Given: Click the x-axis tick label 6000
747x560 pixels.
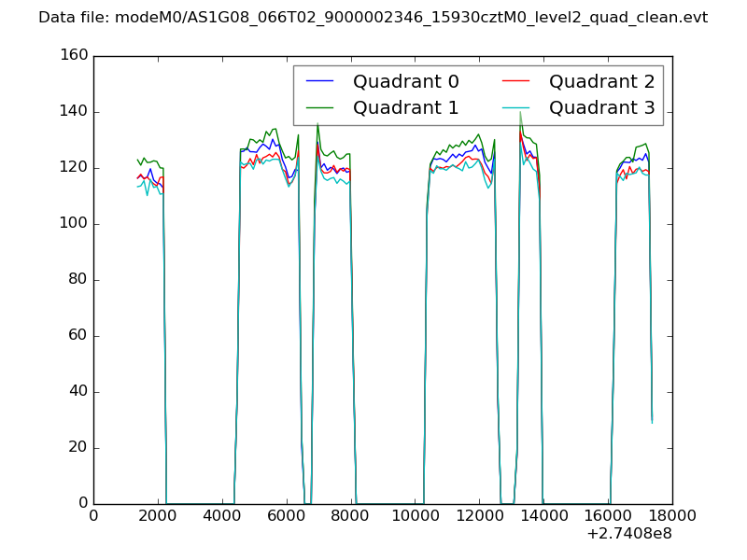Looking at the screenshot, I should [x=287, y=516].
